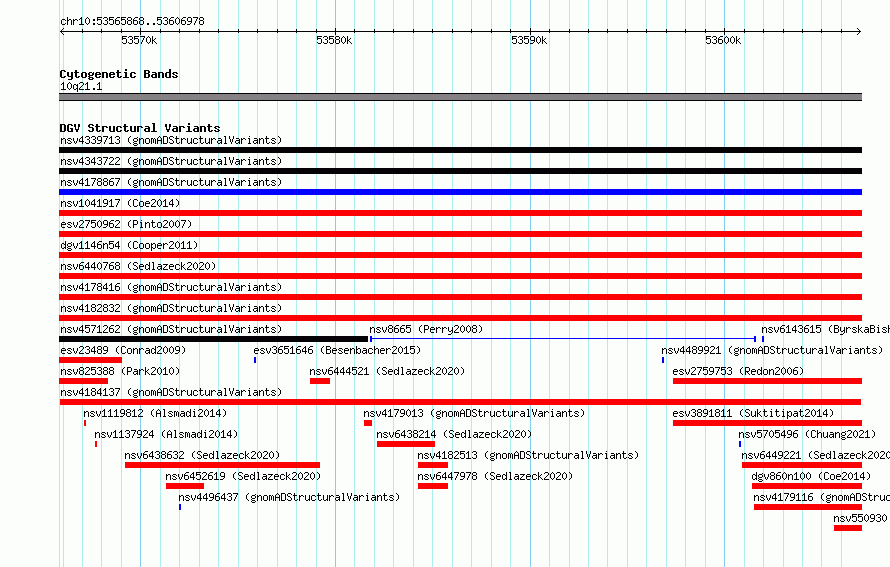890x567 pixels.
Task: Select esv23489 (Conrad2009) label
Action: tap(123, 350)
